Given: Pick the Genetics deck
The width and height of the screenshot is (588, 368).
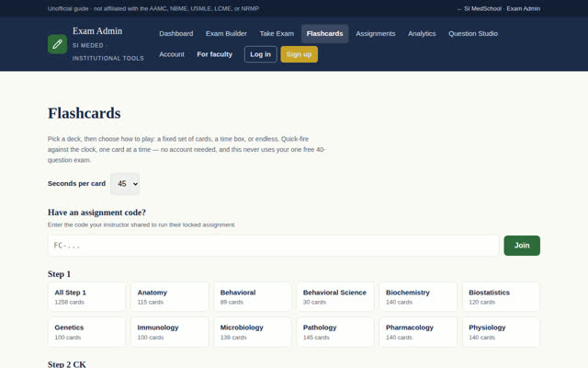Looking at the screenshot, I should click(x=86, y=332).
